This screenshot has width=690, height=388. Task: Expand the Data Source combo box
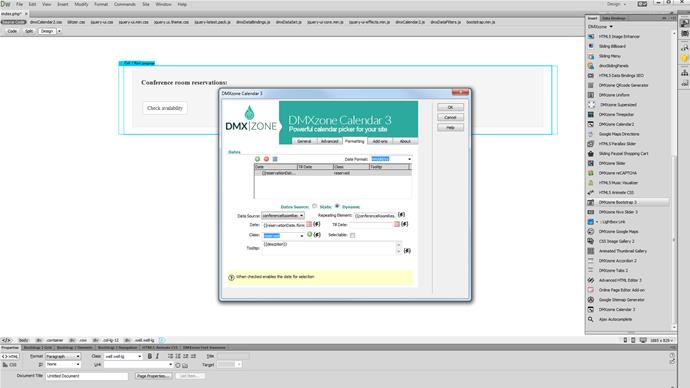283,216
